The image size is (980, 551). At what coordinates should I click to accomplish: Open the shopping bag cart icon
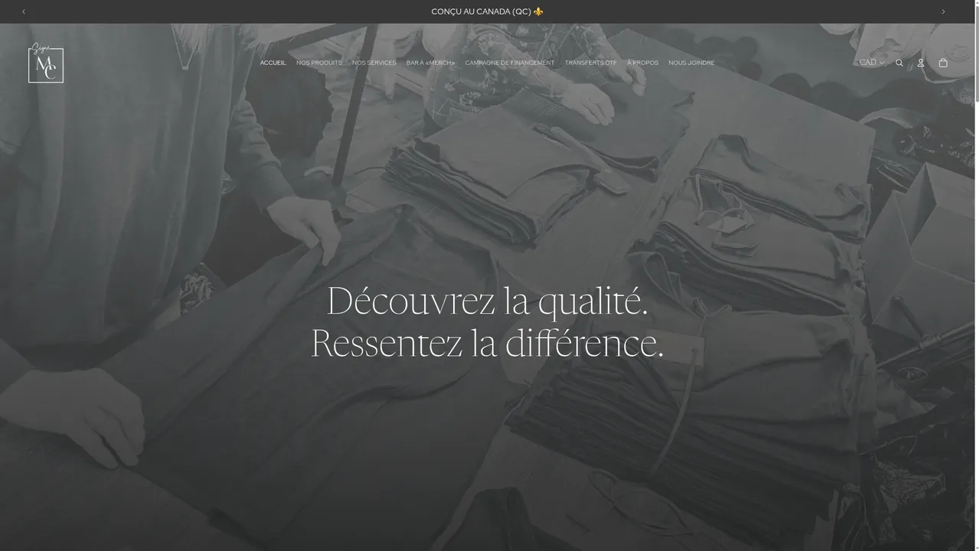(943, 63)
